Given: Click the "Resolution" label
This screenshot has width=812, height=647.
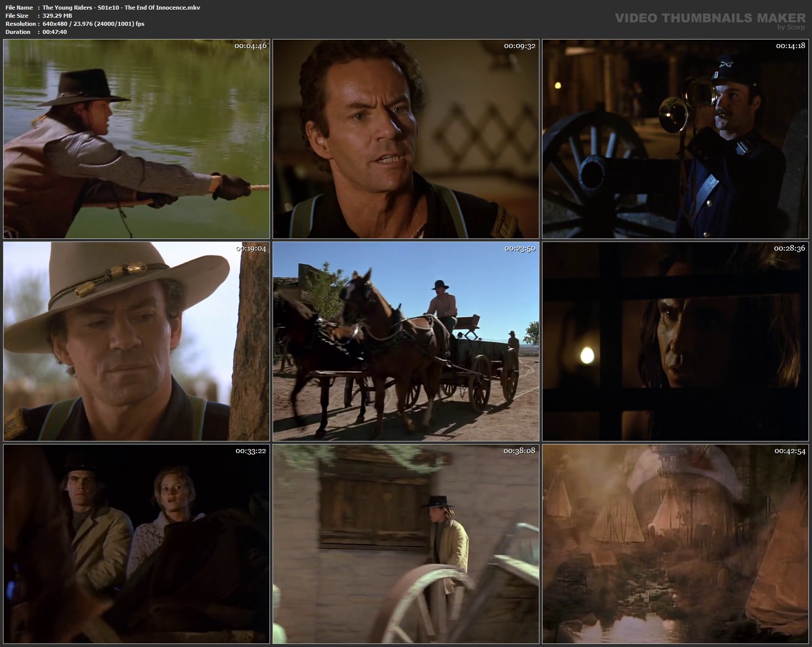Looking at the screenshot, I should tap(20, 24).
